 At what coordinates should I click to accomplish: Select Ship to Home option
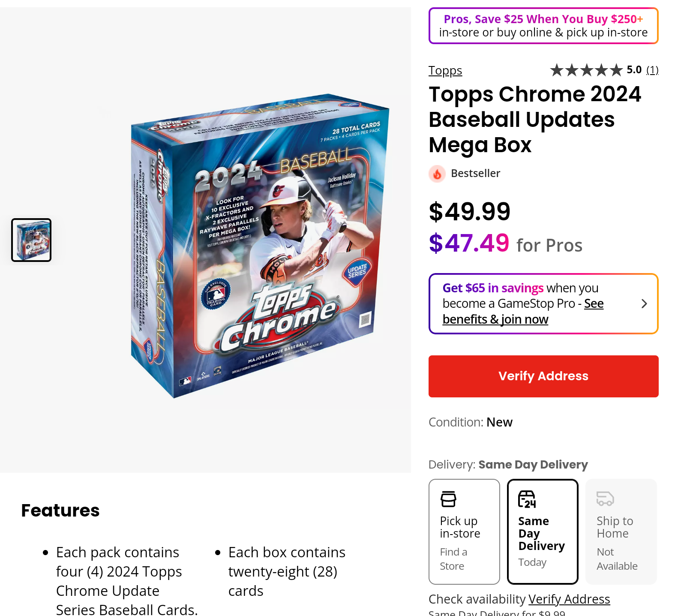click(621, 532)
